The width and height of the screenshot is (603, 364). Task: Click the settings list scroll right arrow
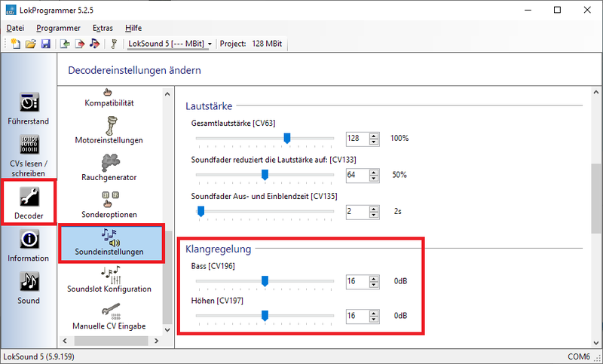click(156, 341)
